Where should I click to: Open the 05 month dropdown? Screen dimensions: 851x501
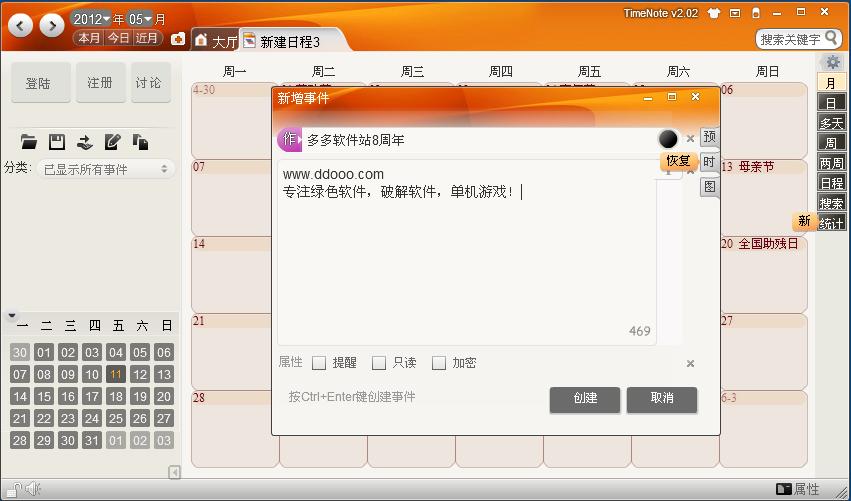[x=139, y=19]
